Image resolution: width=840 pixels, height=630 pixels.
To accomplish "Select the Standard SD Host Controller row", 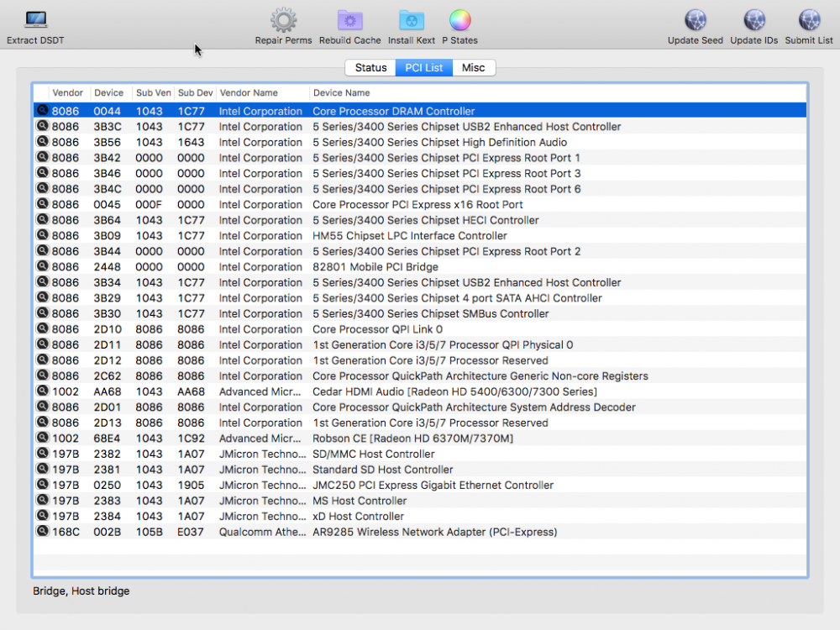I will 420,470.
